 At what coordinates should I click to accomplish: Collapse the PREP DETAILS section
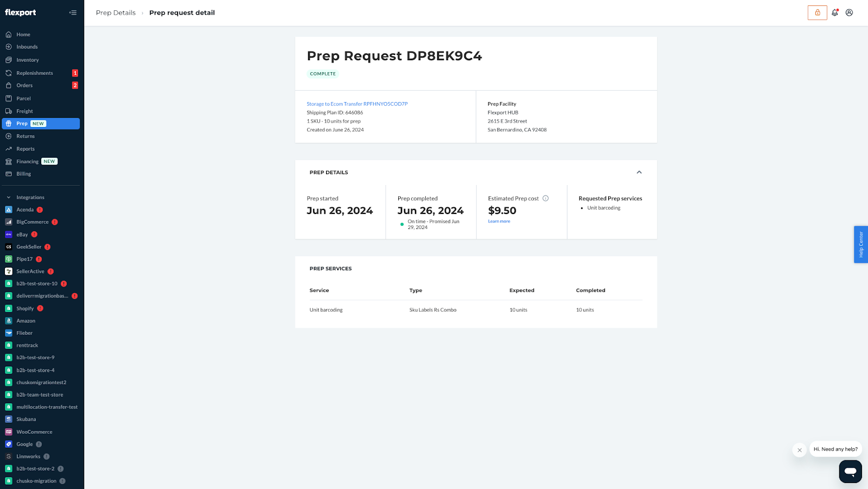[639, 172]
